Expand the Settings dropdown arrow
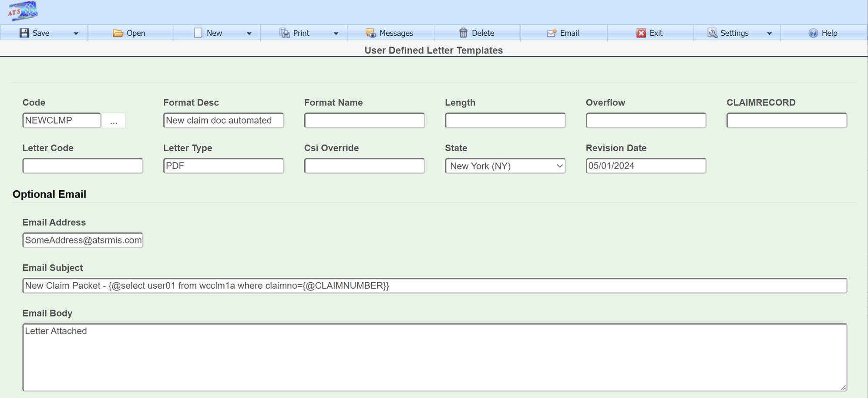The height and width of the screenshot is (398, 868). (769, 34)
